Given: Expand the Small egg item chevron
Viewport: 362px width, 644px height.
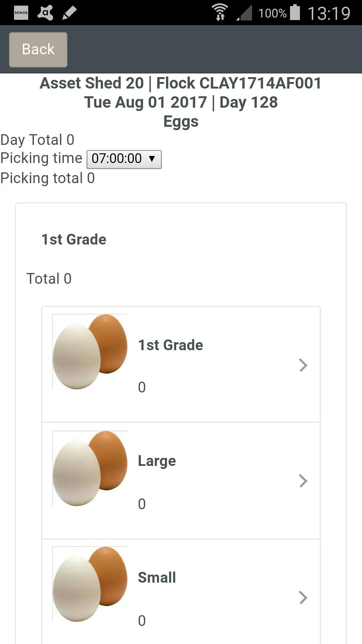Looking at the screenshot, I should 303,597.
